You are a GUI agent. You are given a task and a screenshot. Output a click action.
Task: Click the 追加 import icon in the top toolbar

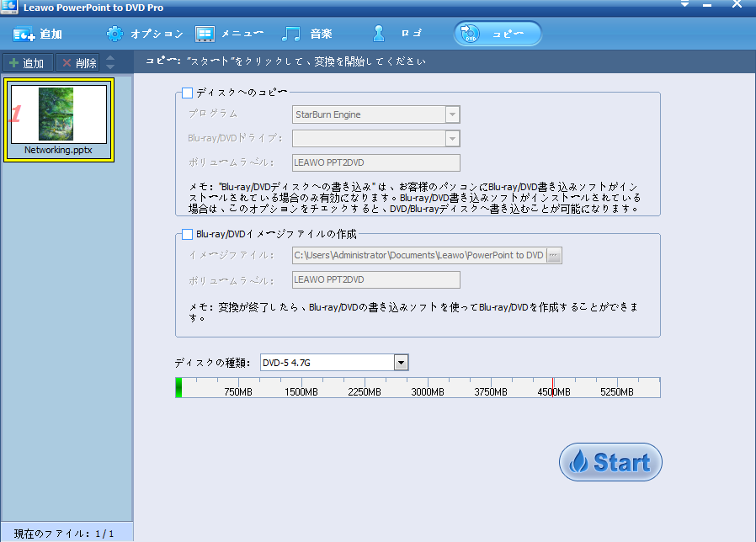coord(38,34)
